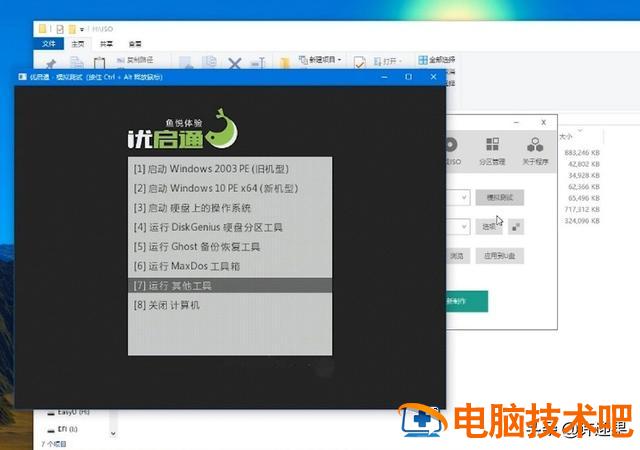This screenshot has height=450, width=640.
Task: Click file size 717,312 KB
Action: tap(582, 209)
